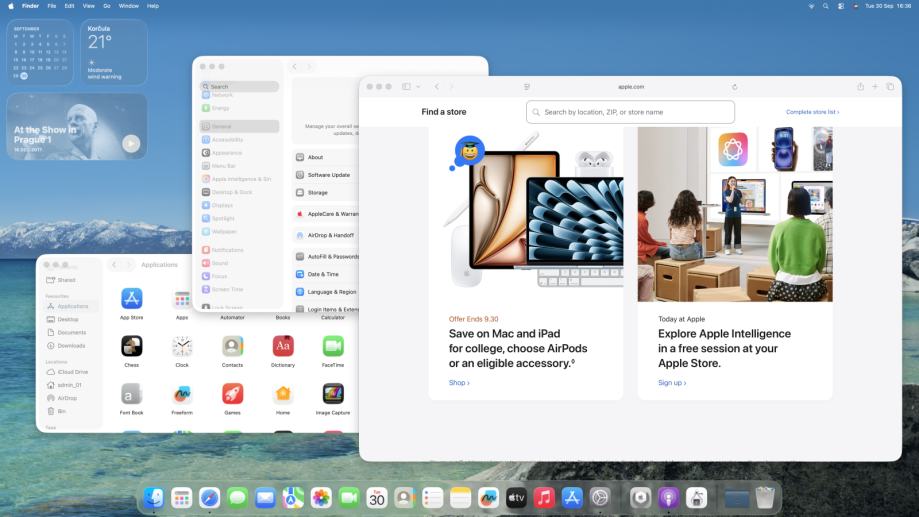Click Apple Intelligence session store photo

[x=735, y=215]
